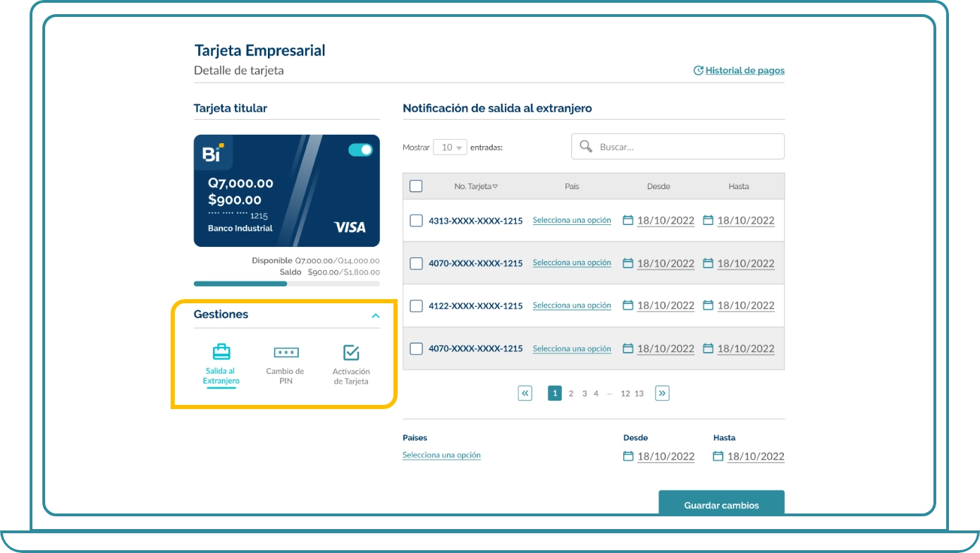Image resolution: width=980 pixels, height=553 pixels.
Task: Open the Activación de Tarjeta check icon
Action: click(x=351, y=353)
